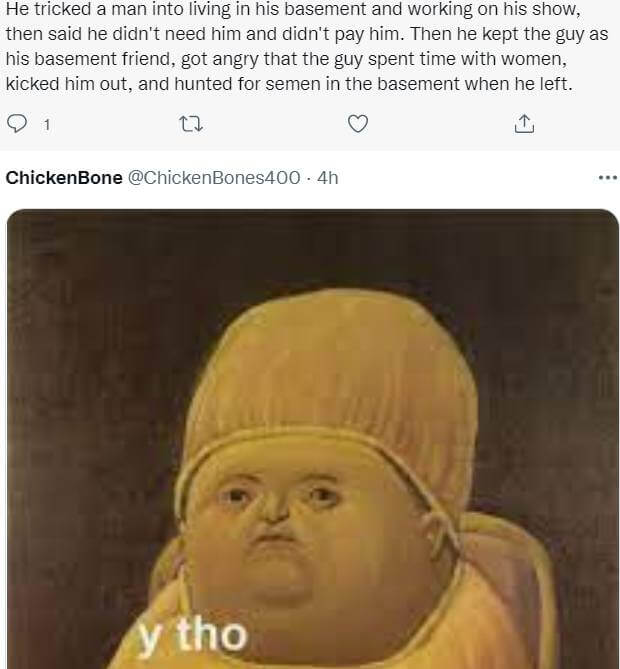Reply to the tweet via speech bubble icon
The height and width of the screenshot is (669, 620).
tap(17, 124)
